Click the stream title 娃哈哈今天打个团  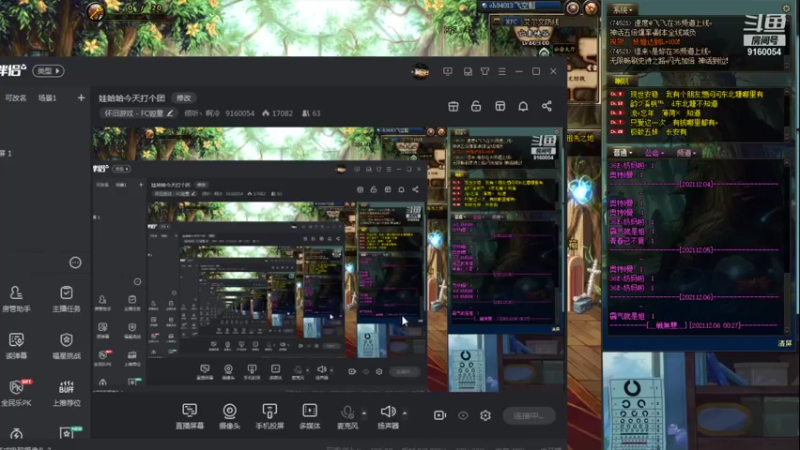pos(132,98)
